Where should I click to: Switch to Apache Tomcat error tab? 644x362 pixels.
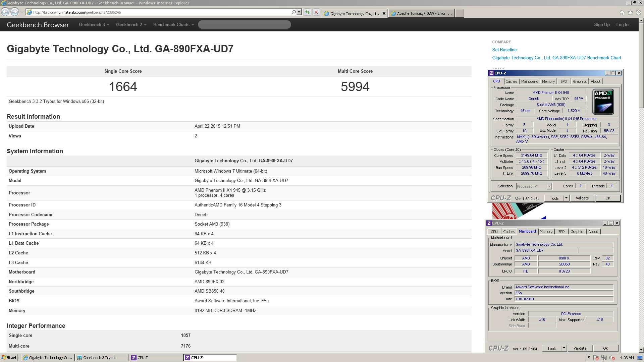pyautogui.click(x=421, y=14)
